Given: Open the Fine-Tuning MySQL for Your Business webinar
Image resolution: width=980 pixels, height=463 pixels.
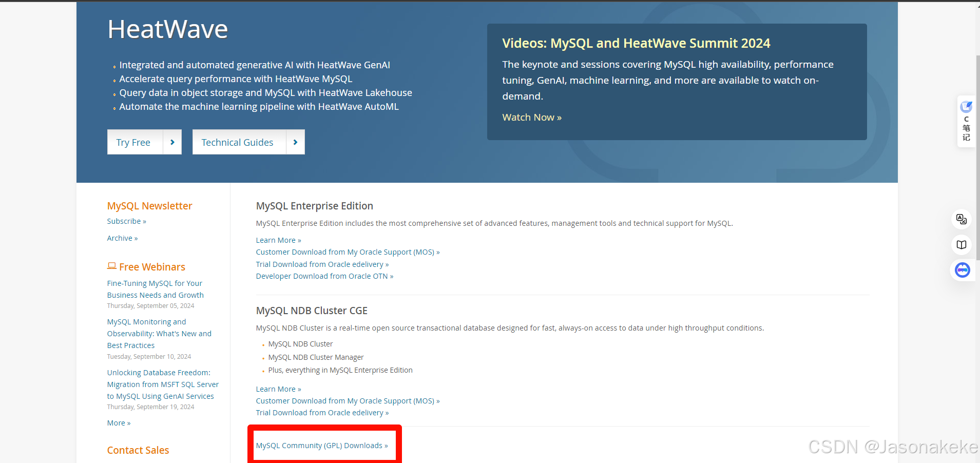Looking at the screenshot, I should tap(155, 289).
